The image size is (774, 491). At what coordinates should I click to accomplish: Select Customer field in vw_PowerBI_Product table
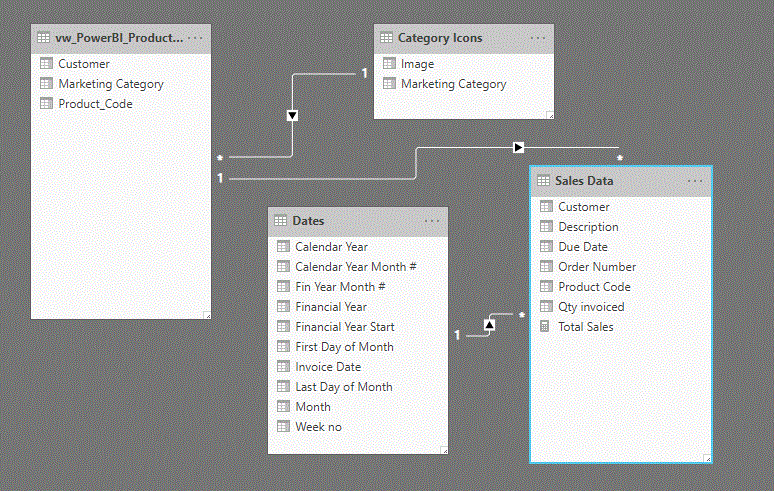point(121,64)
